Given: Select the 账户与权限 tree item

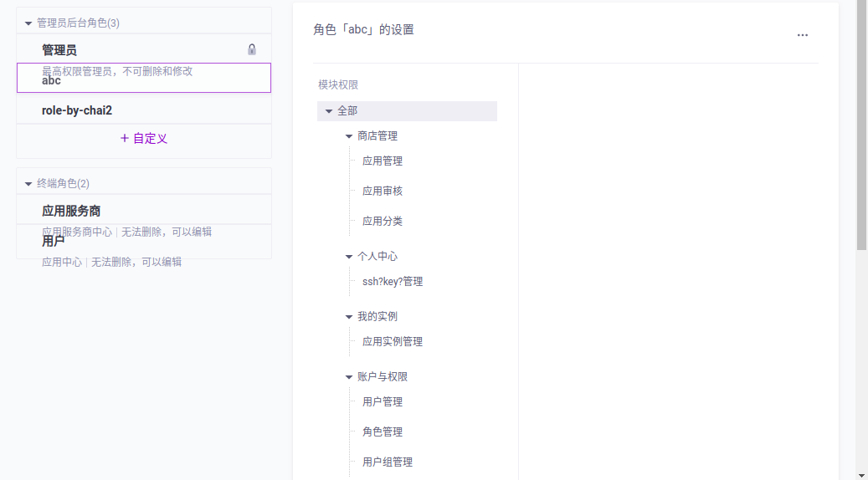Looking at the screenshot, I should 383,377.
